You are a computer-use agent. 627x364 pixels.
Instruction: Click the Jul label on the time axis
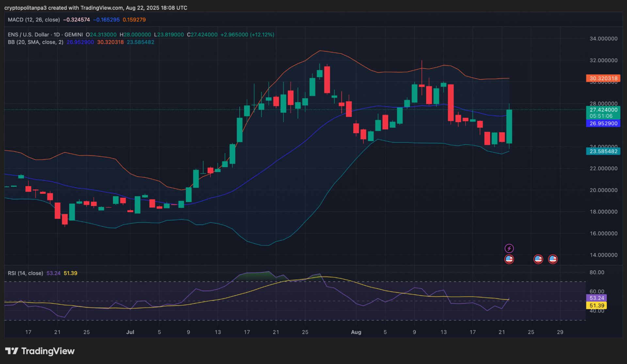point(131,332)
